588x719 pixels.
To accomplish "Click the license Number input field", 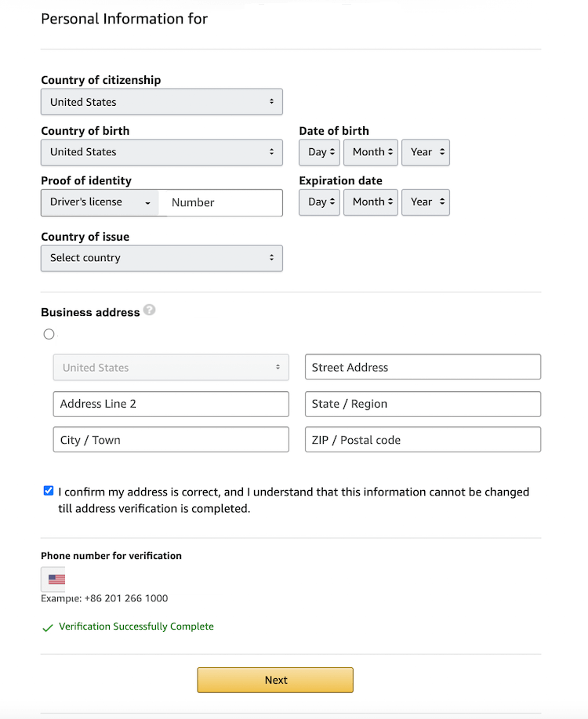I will (x=220, y=202).
